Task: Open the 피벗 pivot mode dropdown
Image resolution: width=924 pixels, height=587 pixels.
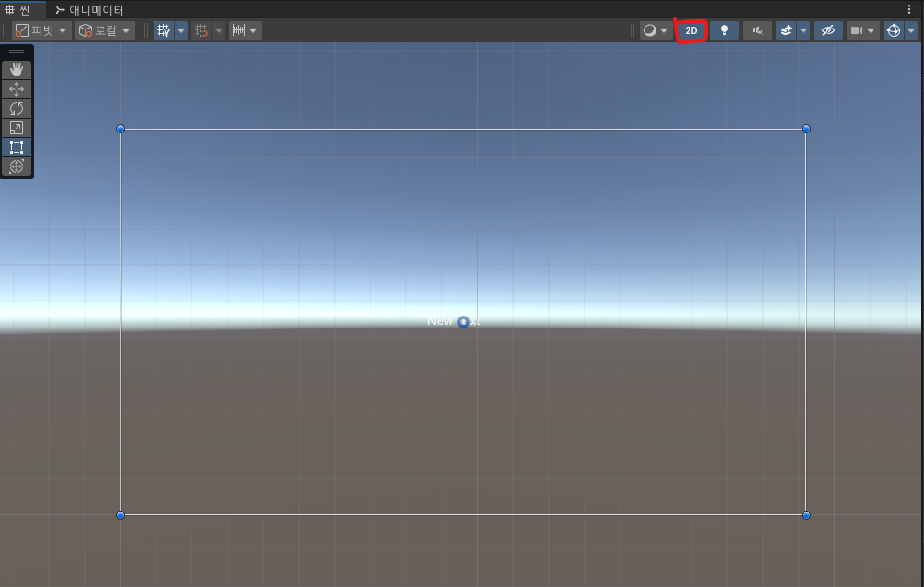Action: click(x=37, y=29)
